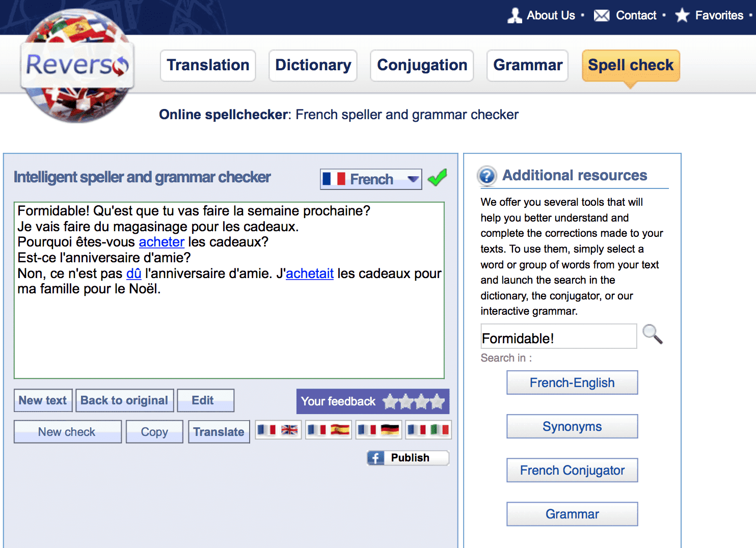This screenshot has height=548, width=756.
Task: Open Favorites via the star icon
Action: coord(682,16)
